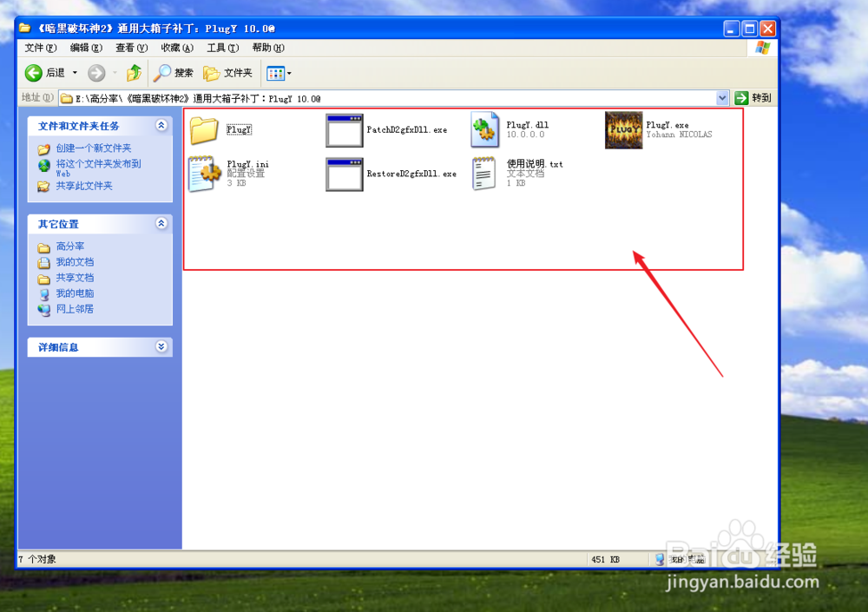The image size is (868, 612).
Task: Expand the address bar dropdown arrow
Action: pyautogui.click(x=722, y=98)
